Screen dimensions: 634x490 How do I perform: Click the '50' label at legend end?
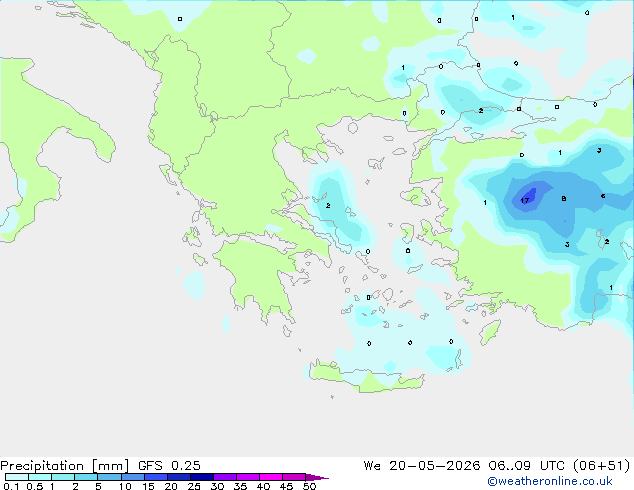click(309, 486)
